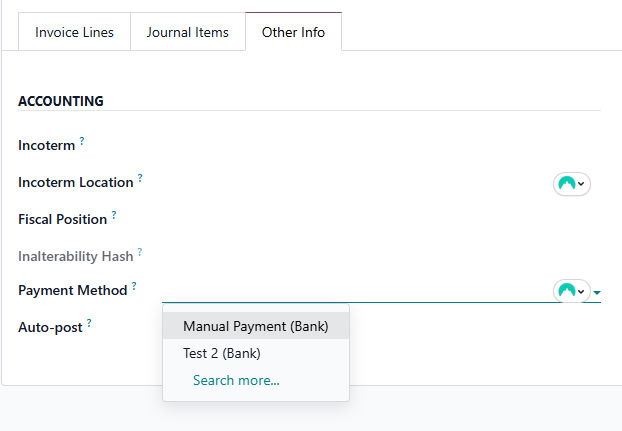The height and width of the screenshot is (431, 622).
Task: Click into the Incoterm input field
Action: [x=381, y=146]
